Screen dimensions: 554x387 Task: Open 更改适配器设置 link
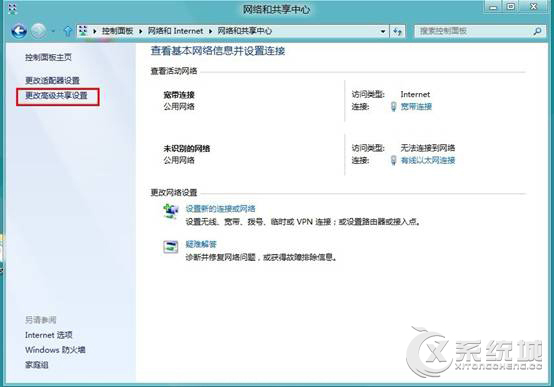52,80
